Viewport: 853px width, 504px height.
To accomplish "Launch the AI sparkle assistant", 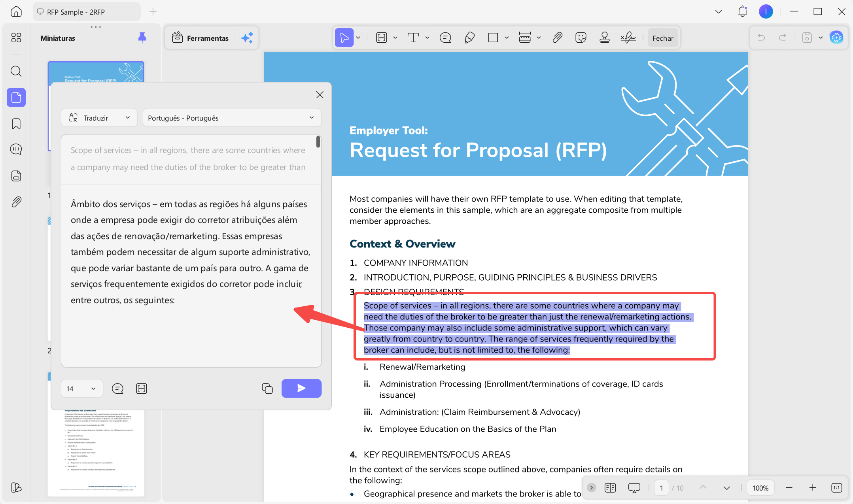I will click(x=248, y=38).
